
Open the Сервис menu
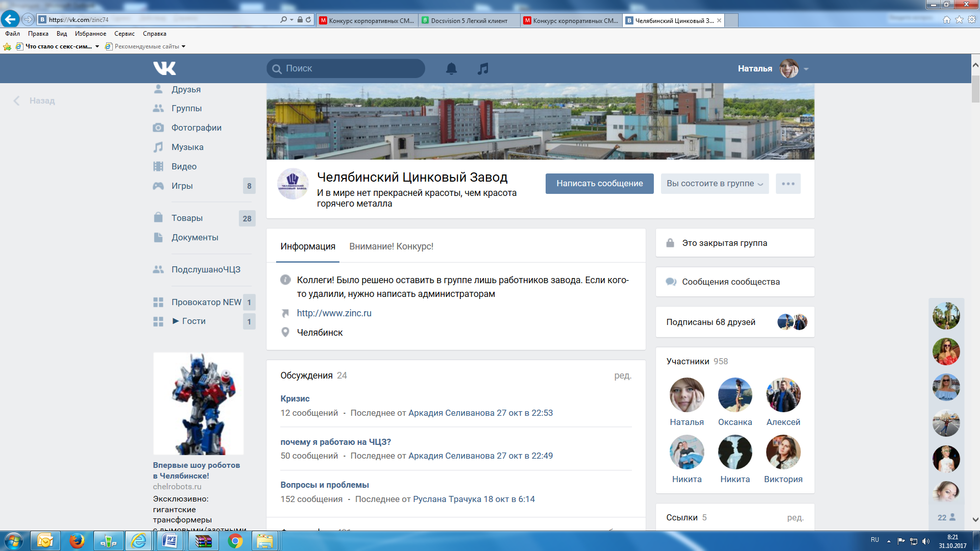125,34
